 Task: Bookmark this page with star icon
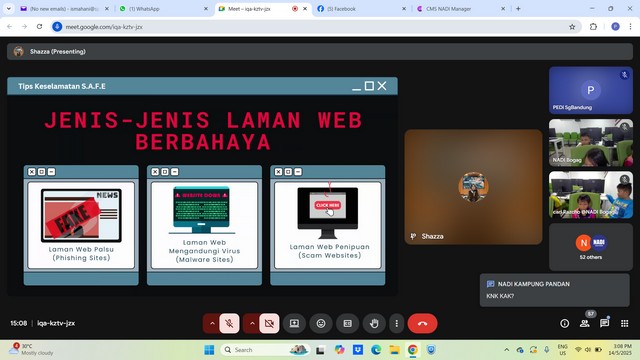572,27
